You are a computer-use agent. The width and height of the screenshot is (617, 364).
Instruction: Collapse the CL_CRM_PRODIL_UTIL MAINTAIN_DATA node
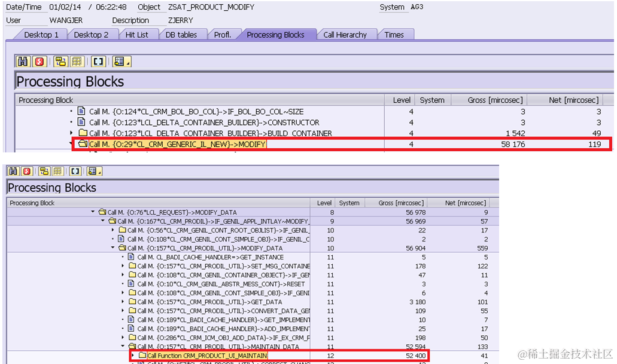tap(123, 346)
